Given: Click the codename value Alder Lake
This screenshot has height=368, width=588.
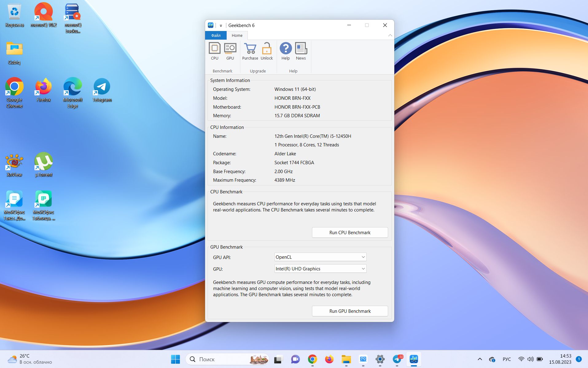Looking at the screenshot, I should pos(285,154).
